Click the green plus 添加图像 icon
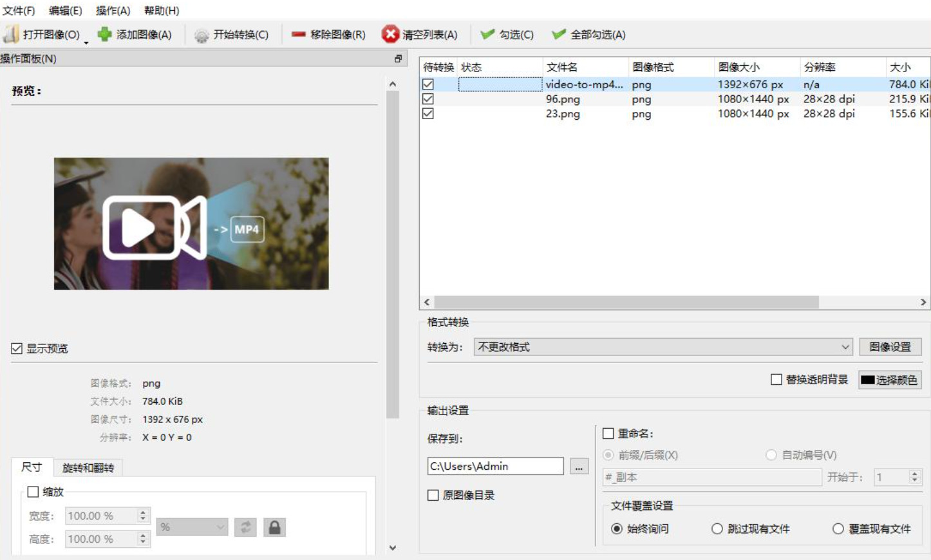This screenshot has width=931, height=560. (104, 34)
